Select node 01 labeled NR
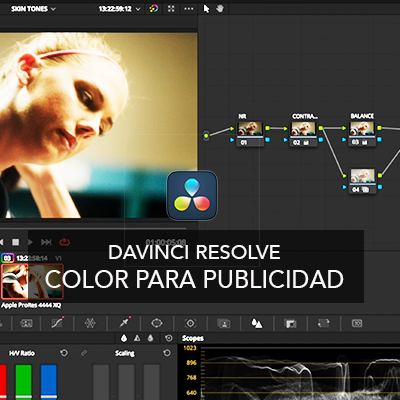Screen dimensions: 400x400 click(250, 134)
